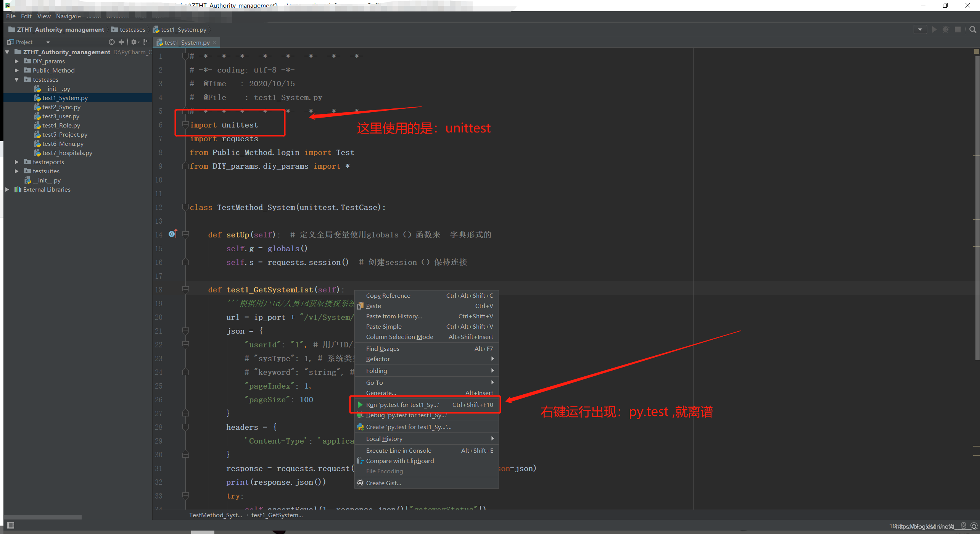Expand the testreports folder

(x=16, y=162)
